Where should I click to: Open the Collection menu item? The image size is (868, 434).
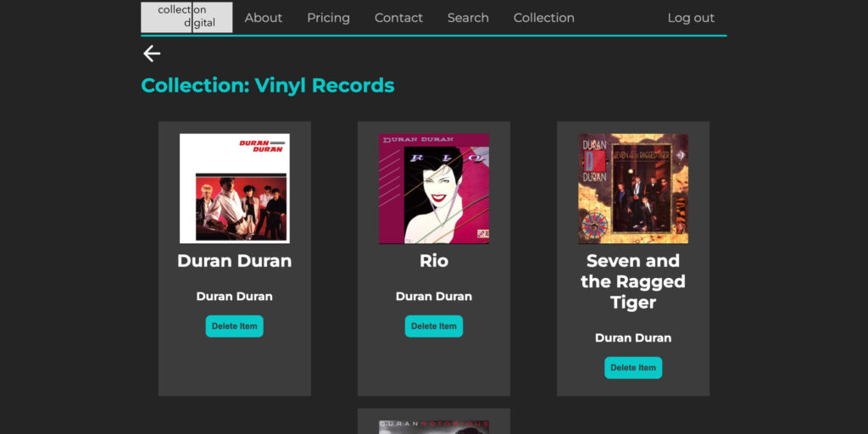point(543,18)
